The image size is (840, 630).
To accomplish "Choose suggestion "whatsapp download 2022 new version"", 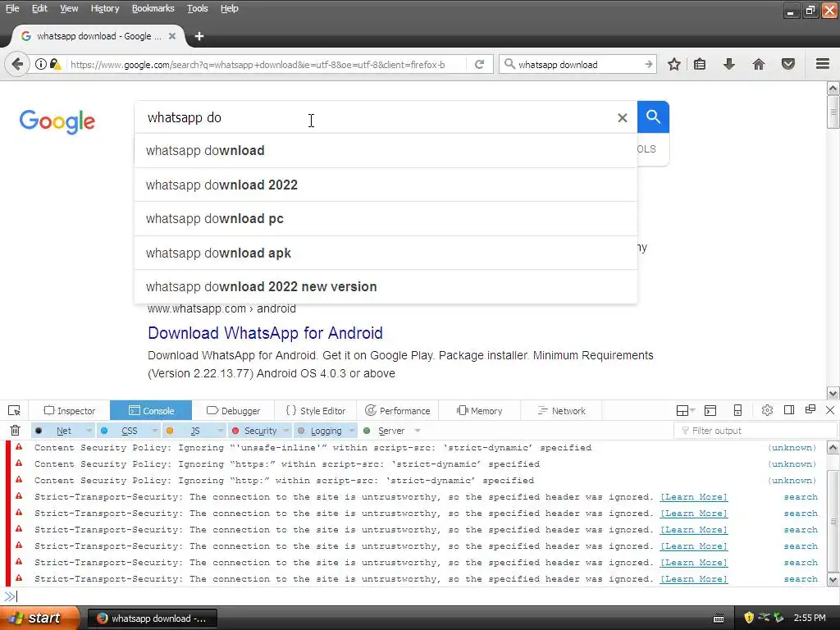I will click(386, 286).
